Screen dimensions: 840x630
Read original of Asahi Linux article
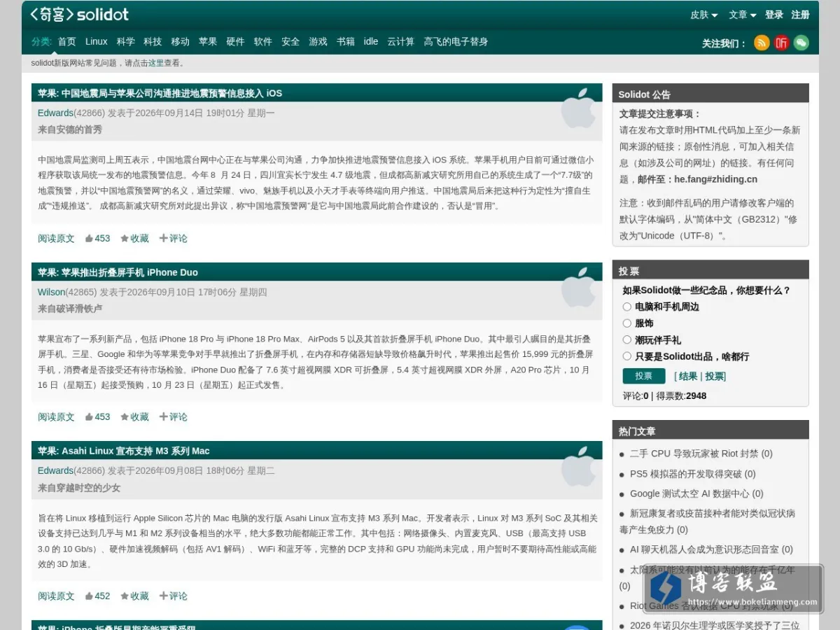[56, 596]
